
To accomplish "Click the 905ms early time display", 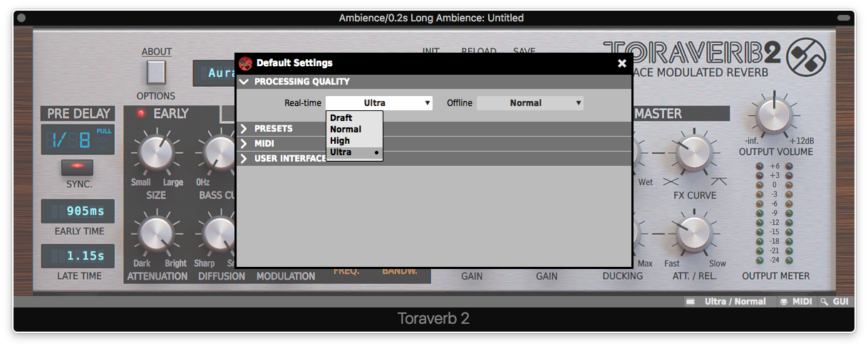I will point(78,211).
